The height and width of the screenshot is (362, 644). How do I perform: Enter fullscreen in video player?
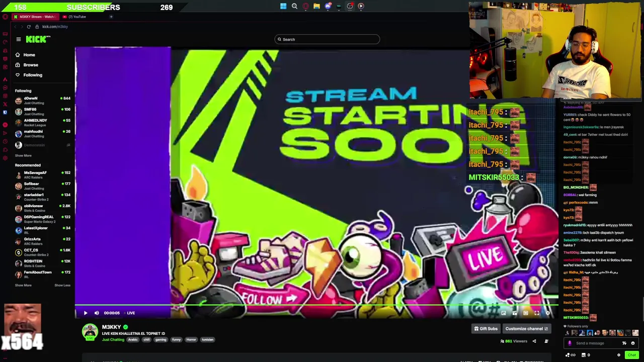coord(537,313)
